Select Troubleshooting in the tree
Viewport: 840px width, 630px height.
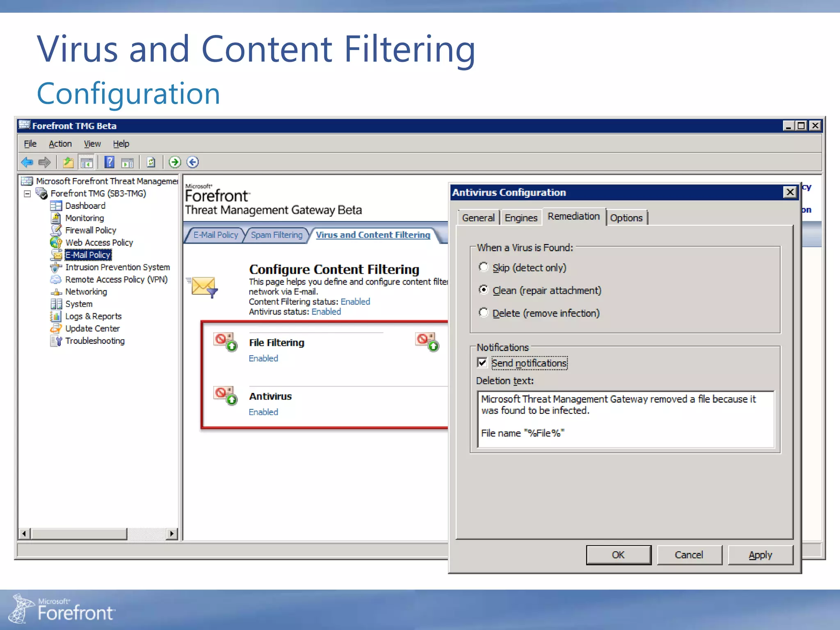point(95,341)
